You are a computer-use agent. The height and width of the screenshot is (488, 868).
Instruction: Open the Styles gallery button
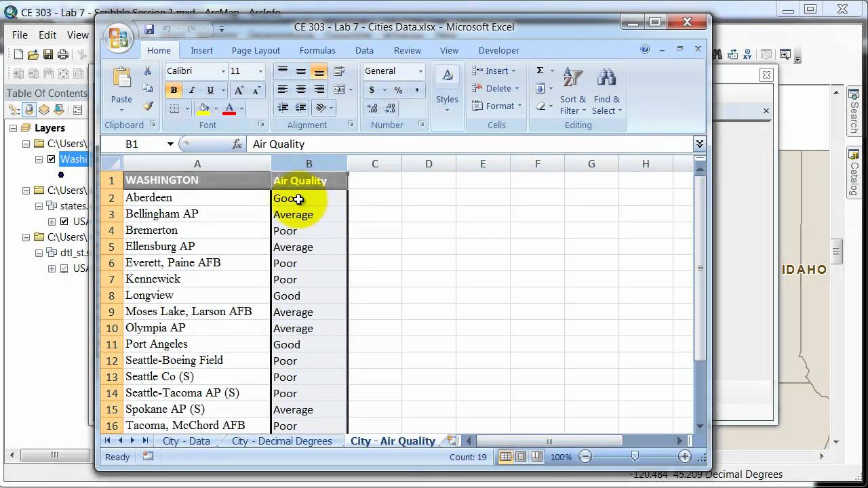(x=447, y=89)
